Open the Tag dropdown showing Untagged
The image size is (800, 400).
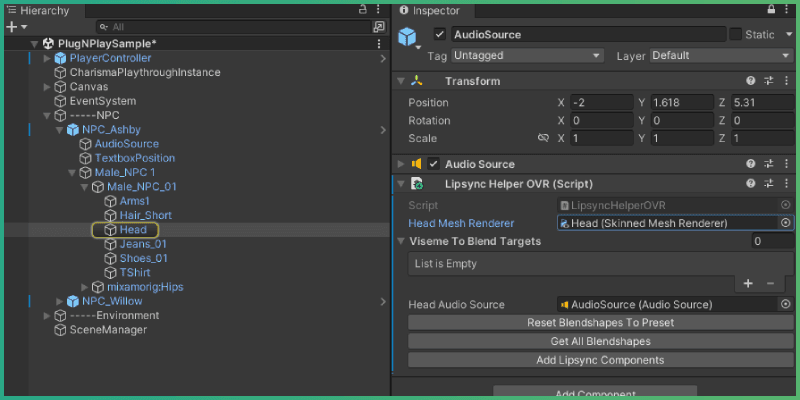coord(528,56)
